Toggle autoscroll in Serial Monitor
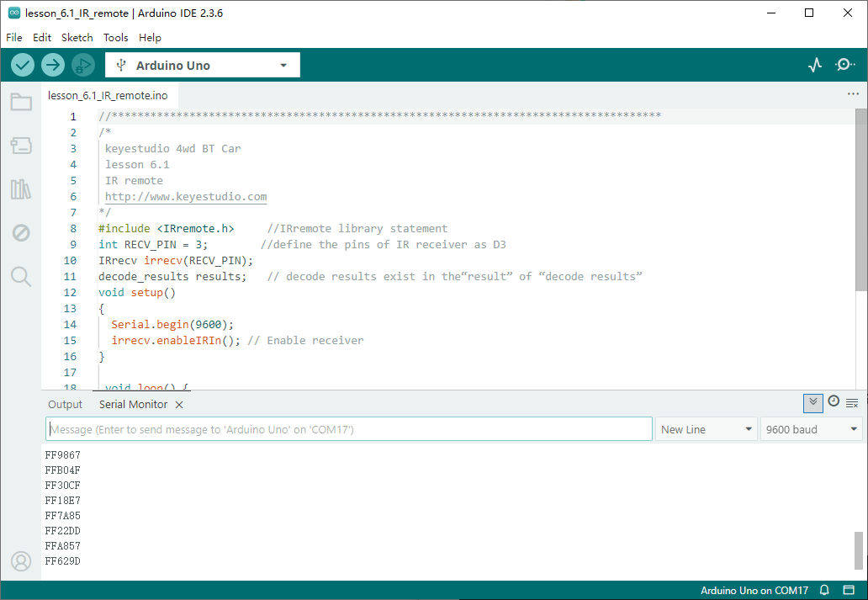The height and width of the screenshot is (600, 868). pos(812,403)
